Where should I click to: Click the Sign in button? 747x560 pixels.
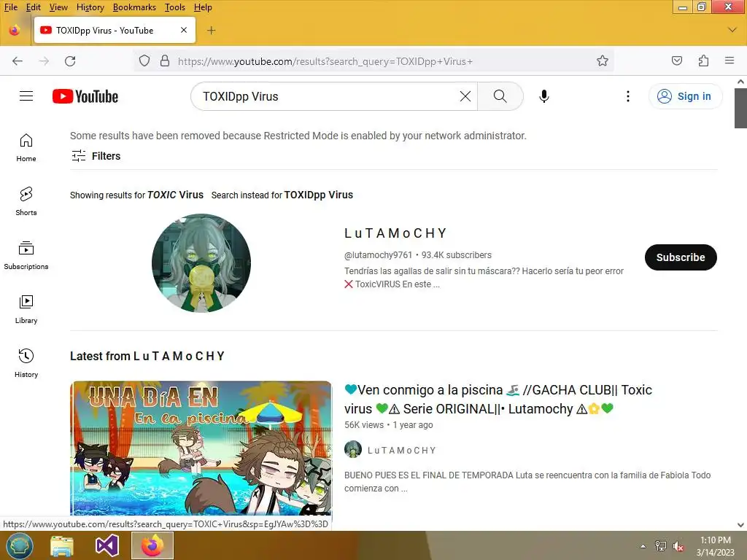(685, 96)
